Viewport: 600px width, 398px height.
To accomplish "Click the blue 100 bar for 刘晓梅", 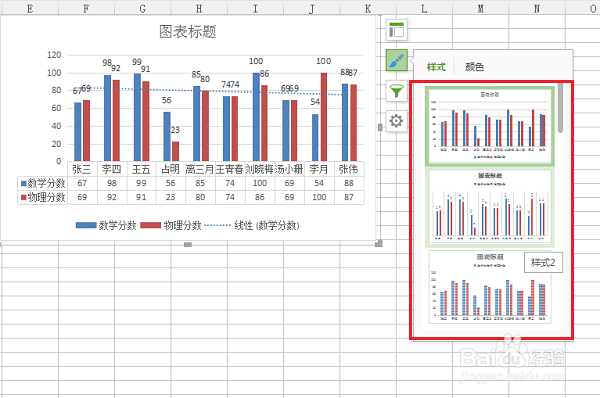I will pos(256,117).
